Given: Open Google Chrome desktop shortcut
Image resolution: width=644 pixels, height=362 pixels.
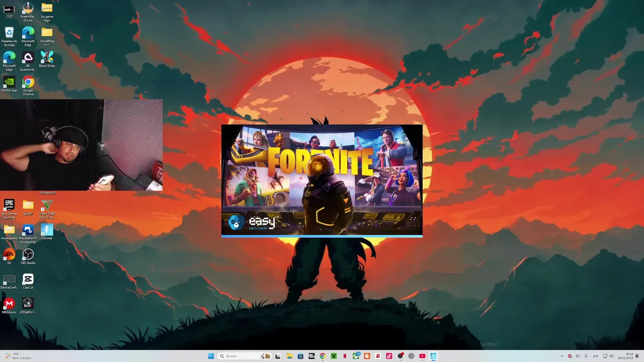Looking at the screenshot, I should pos(28,85).
